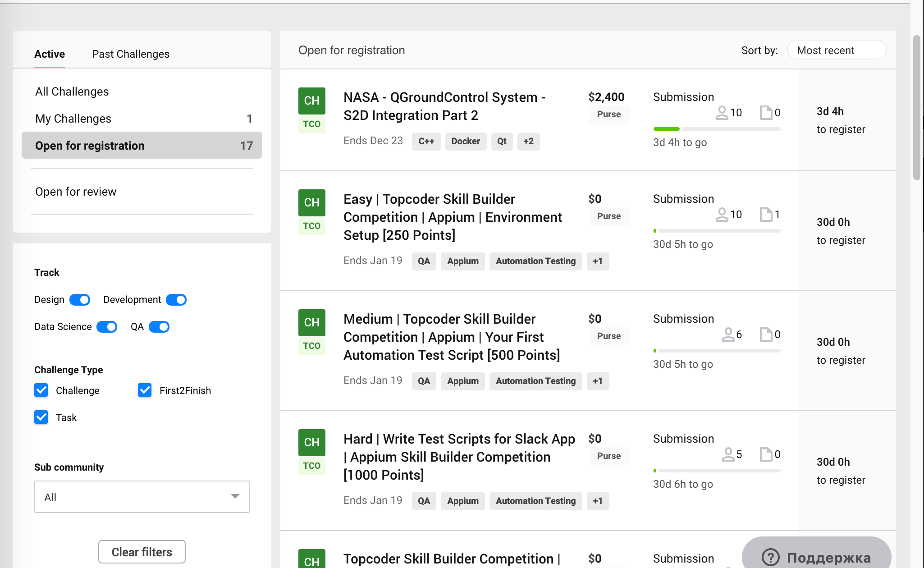The image size is (924, 568).
Task: Open the NASA QGroundControl System challenge title
Action: click(444, 106)
